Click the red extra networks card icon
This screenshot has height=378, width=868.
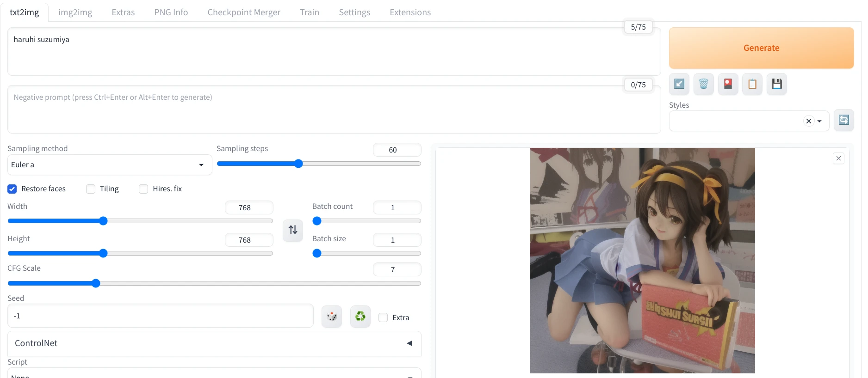728,84
